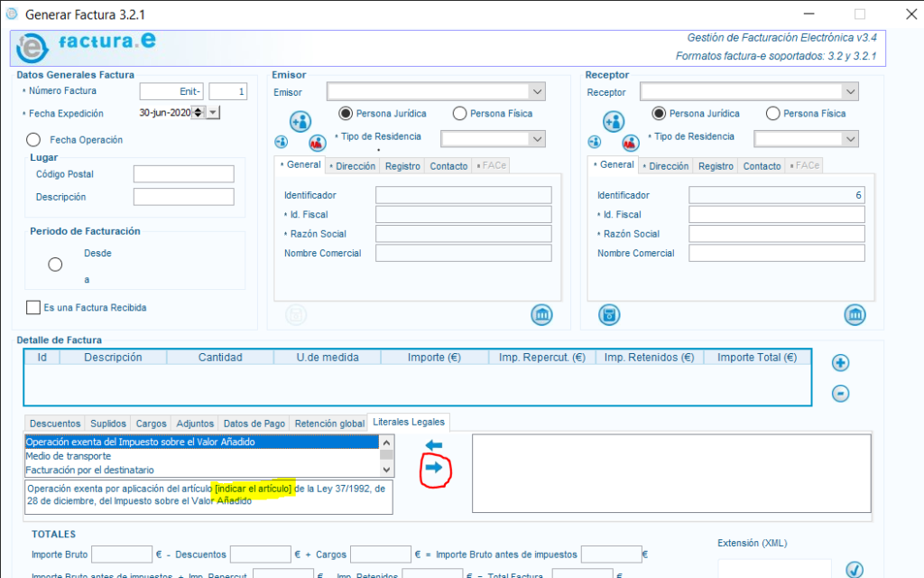
Task: Switch to the Adjuntos tab
Action: pyautogui.click(x=195, y=424)
